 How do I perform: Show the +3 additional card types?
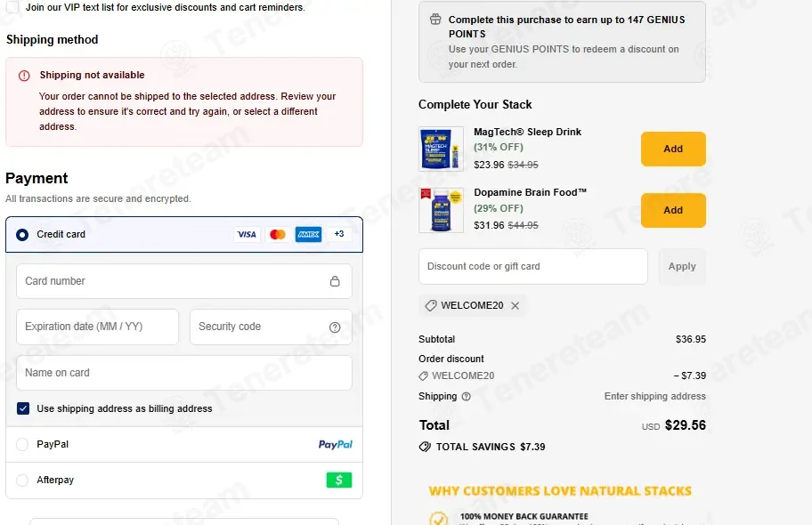tap(339, 234)
